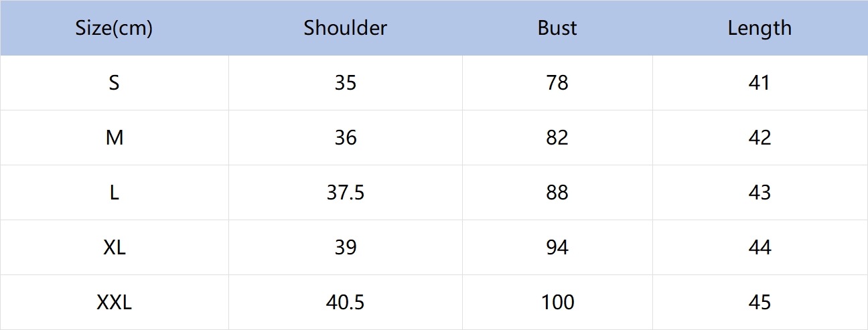Select bust value 78
Viewport: 868px width, 330px height.
[x=557, y=83]
